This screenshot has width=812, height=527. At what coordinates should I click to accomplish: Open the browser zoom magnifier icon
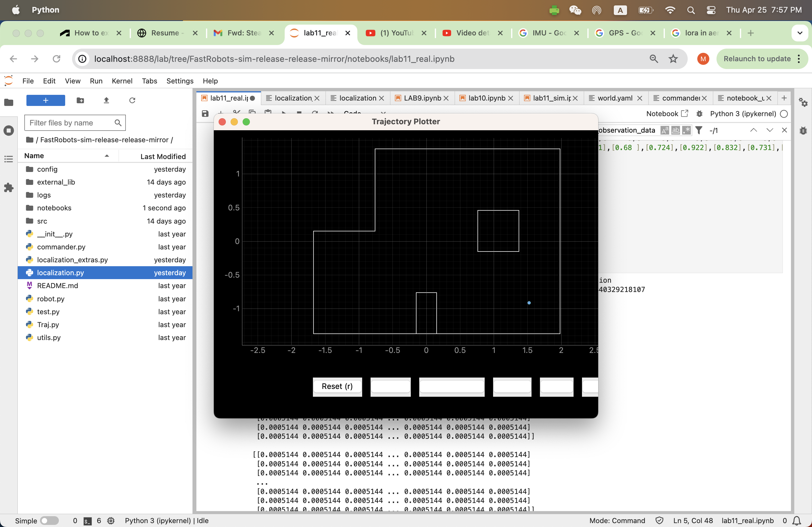pyautogui.click(x=654, y=59)
